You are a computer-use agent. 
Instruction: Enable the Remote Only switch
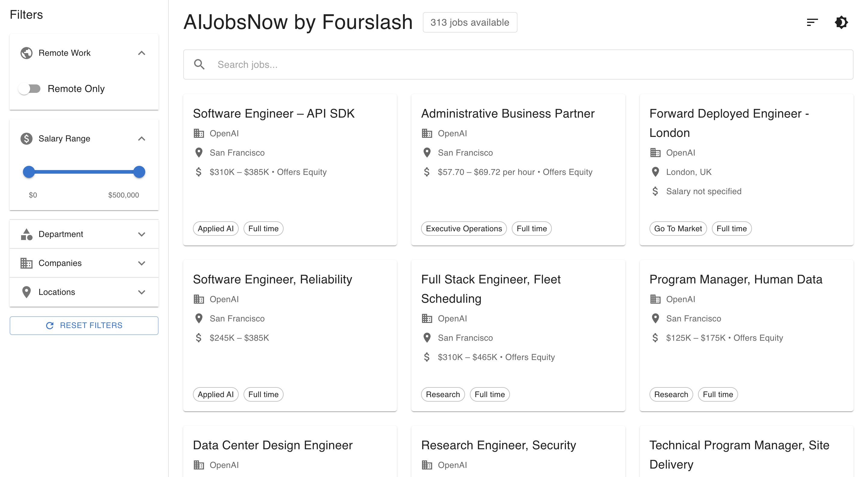30,89
